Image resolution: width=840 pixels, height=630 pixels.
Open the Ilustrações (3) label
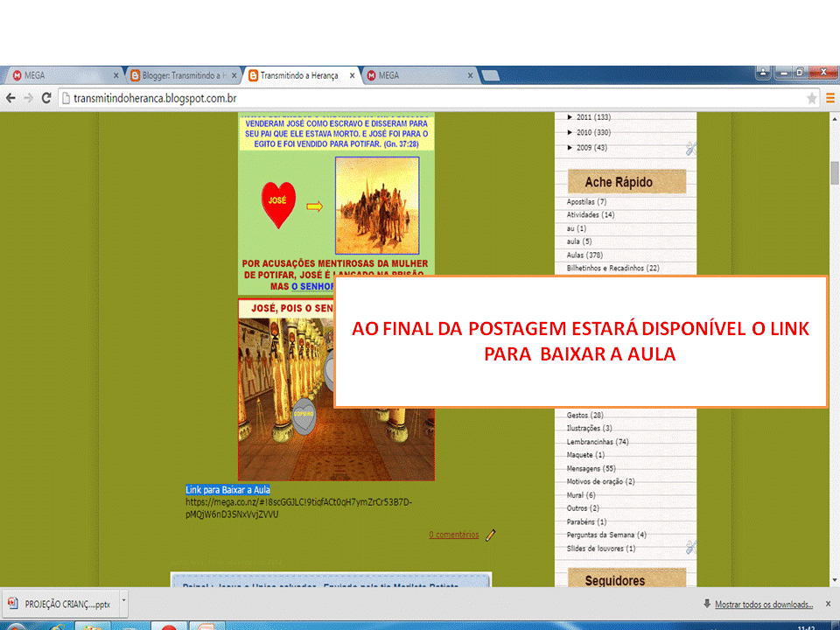coord(589,428)
